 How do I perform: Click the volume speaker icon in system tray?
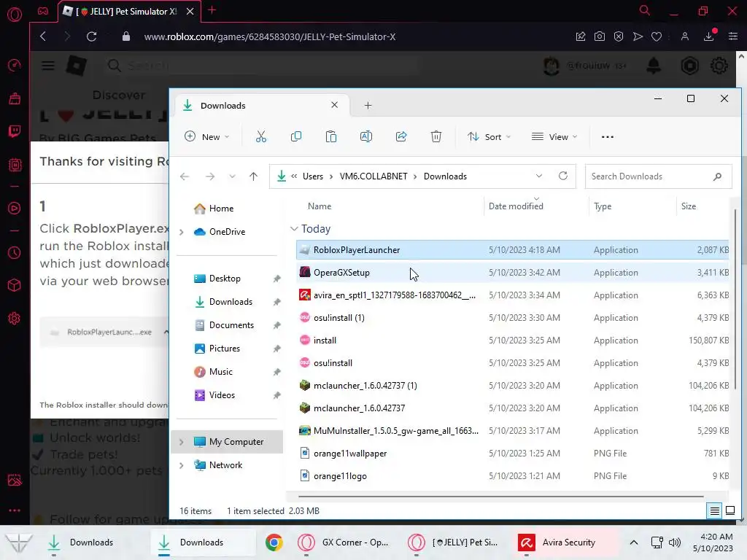[675, 542]
